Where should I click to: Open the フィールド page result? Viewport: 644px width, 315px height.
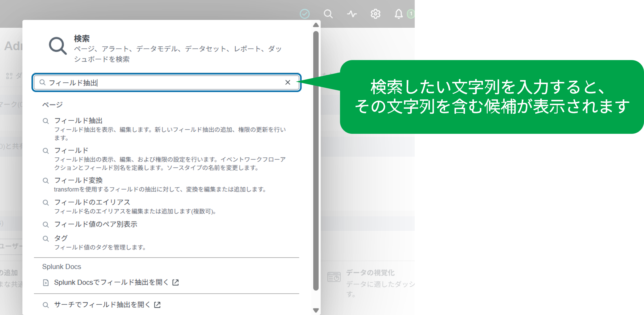(x=71, y=151)
